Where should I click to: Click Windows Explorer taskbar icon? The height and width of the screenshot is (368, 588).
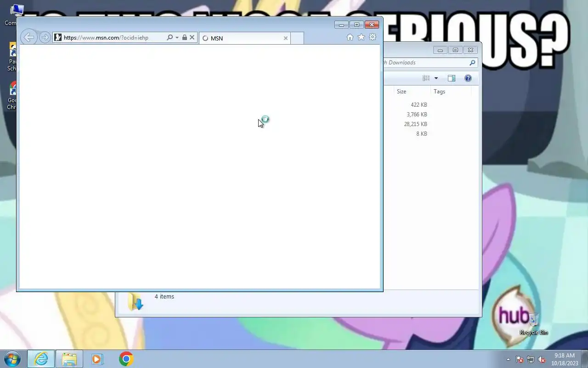69,359
